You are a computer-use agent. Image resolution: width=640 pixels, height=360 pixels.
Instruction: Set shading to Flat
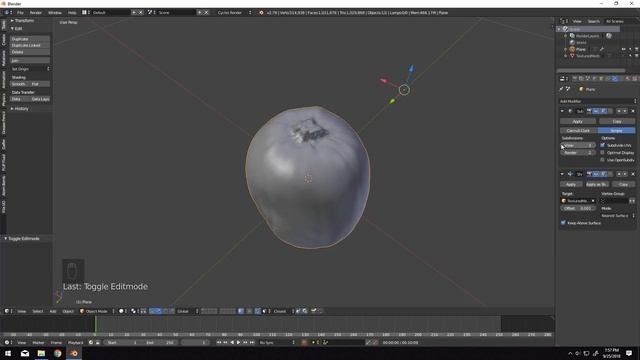coord(40,84)
